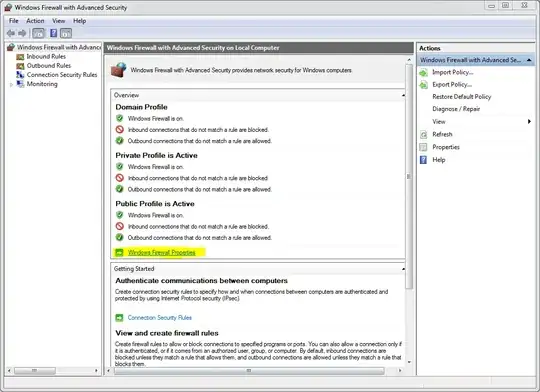The height and width of the screenshot is (392, 540).
Task: Collapse the Getting Started section
Action: point(403,269)
